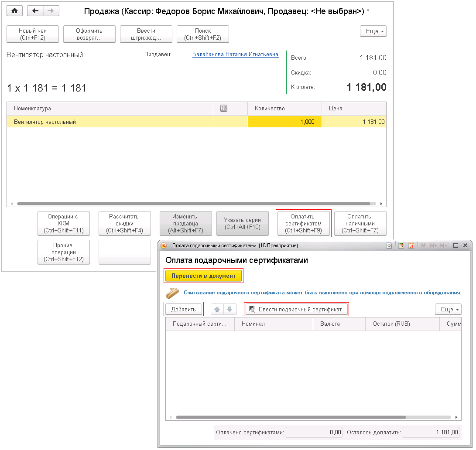Open Прочие операции menu button

tap(64, 252)
